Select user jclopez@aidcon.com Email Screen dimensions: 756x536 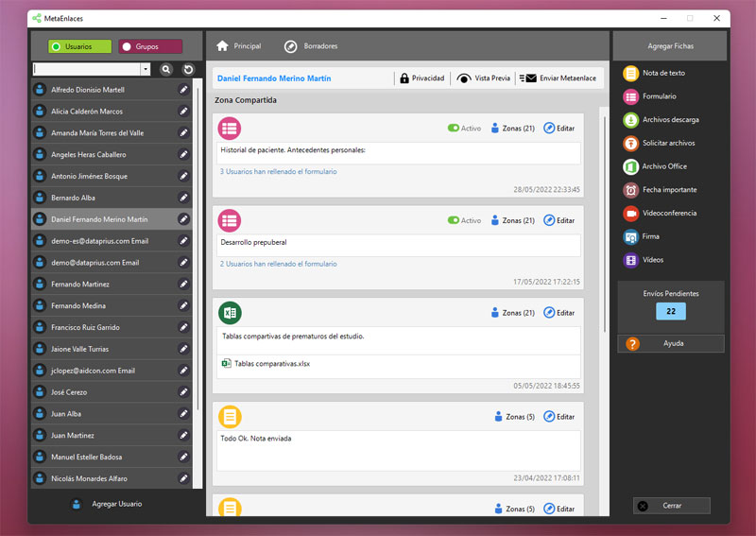tap(112, 371)
